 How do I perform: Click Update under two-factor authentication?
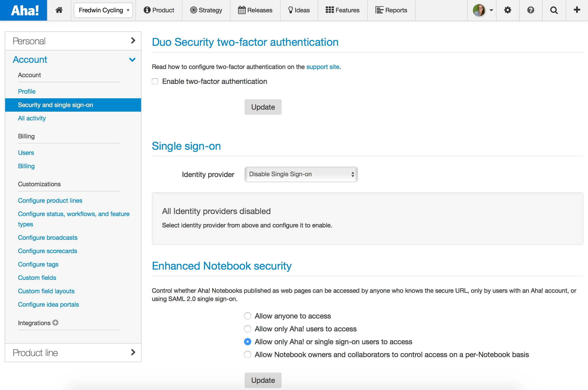tap(263, 107)
